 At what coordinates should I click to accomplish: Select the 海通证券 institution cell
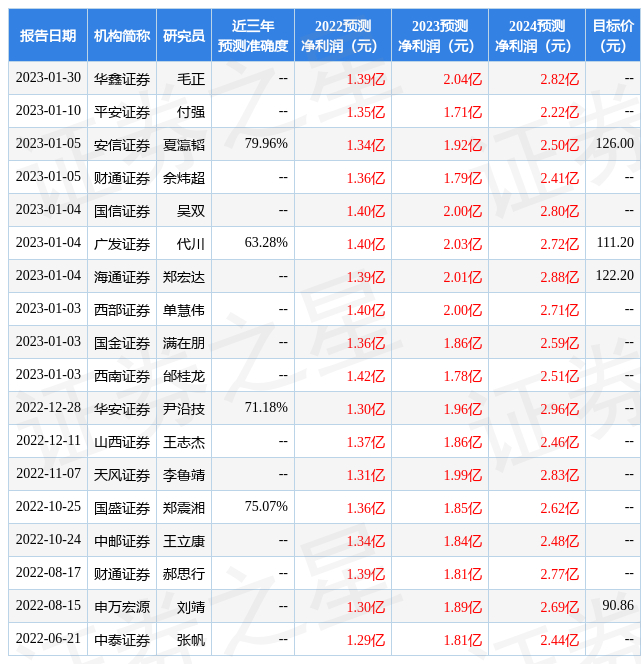[122, 277]
